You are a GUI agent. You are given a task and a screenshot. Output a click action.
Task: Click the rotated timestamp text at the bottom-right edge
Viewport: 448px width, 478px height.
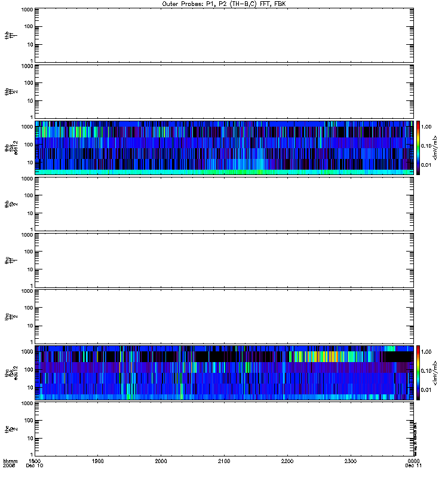(415, 439)
